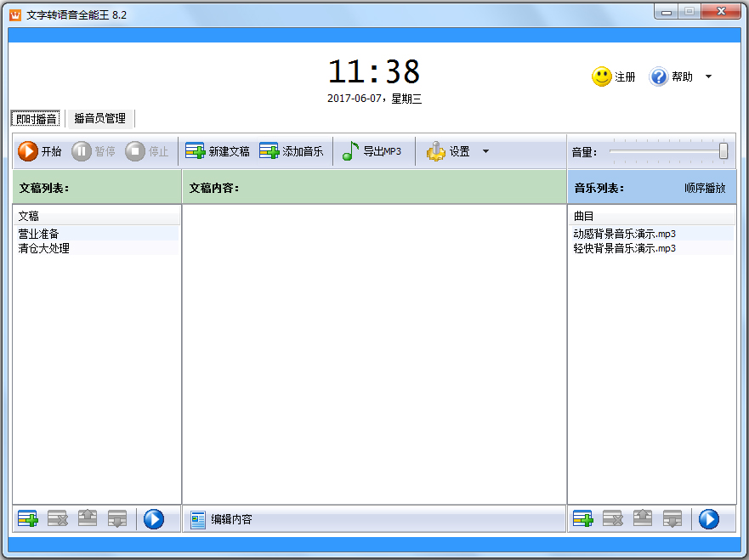The width and height of the screenshot is (749, 560).
Task: Open the 帮助 help dropdown arrow
Action: click(x=710, y=76)
